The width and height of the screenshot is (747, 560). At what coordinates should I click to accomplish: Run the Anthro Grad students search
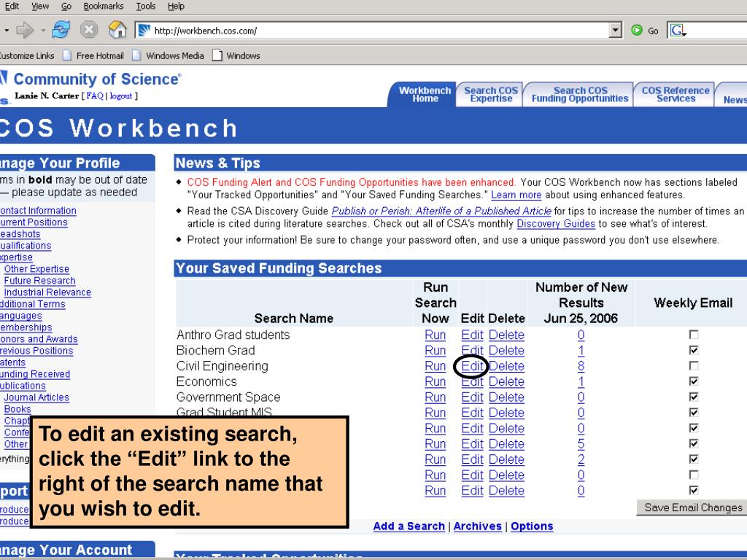(x=435, y=335)
